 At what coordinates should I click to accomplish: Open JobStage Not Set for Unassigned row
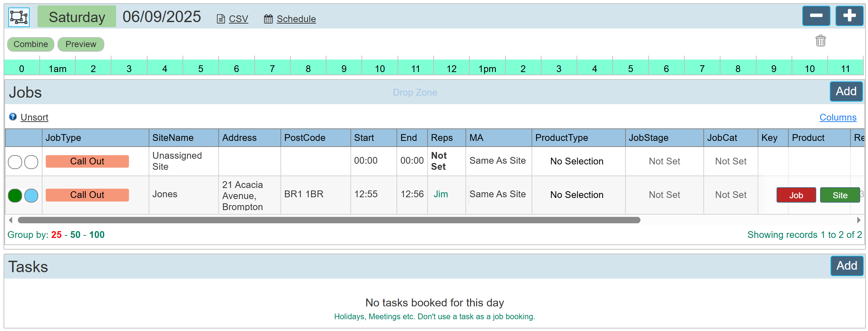664,161
